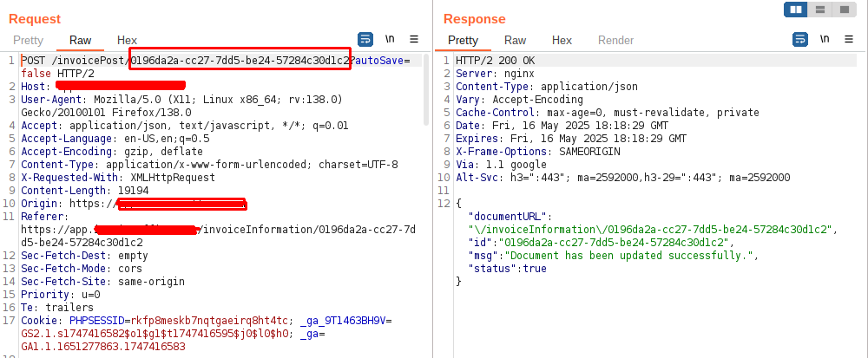Screen dimensions: 868x358
Task: Click the Priority: u=0 header
Action: point(61,295)
